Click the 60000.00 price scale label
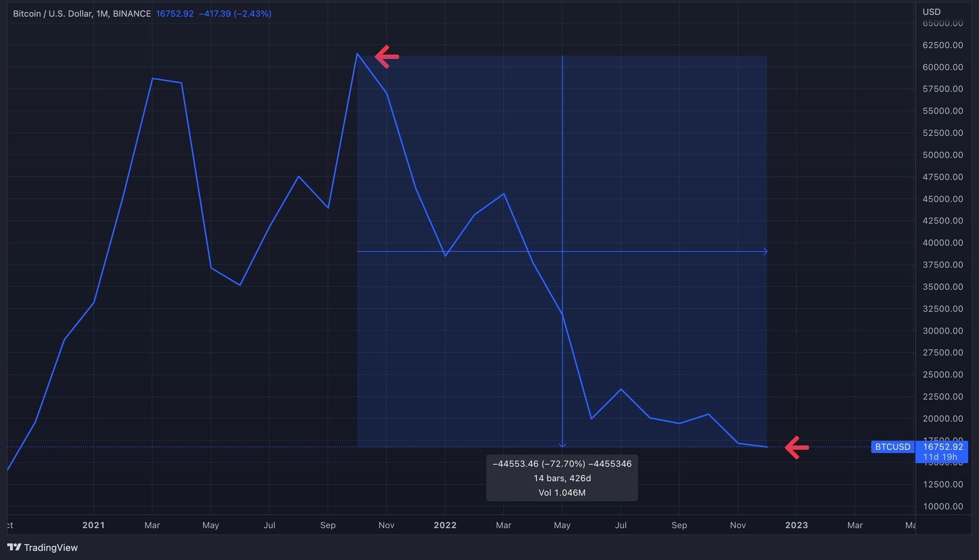This screenshot has height=560, width=979. (x=942, y=67)
